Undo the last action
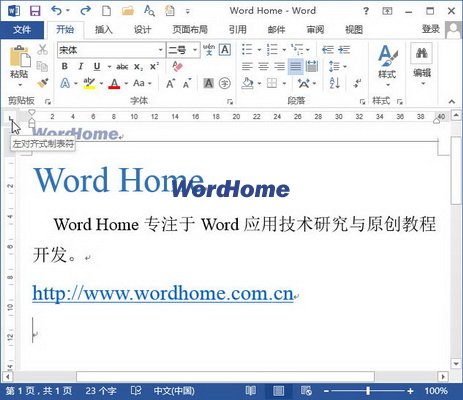Image resolution: width=463 pixels, height=400 pixels. [x=56, y=10]
